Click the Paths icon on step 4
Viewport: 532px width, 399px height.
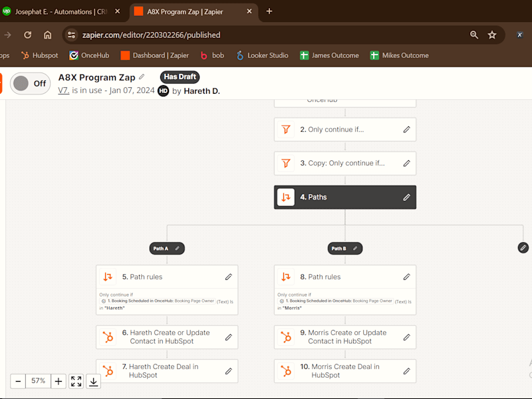286,197
